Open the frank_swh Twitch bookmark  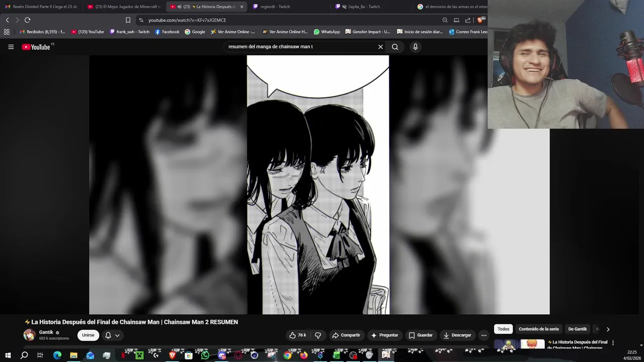point(129,32)
